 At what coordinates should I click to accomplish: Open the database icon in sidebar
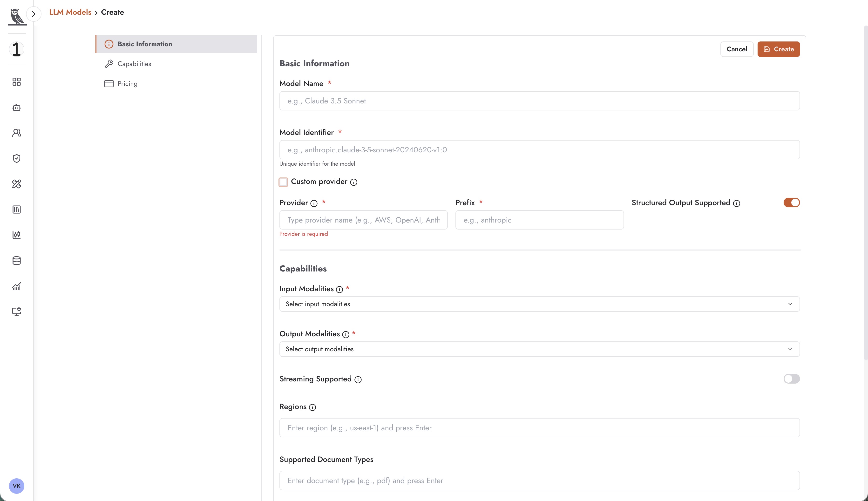(16, 261)
